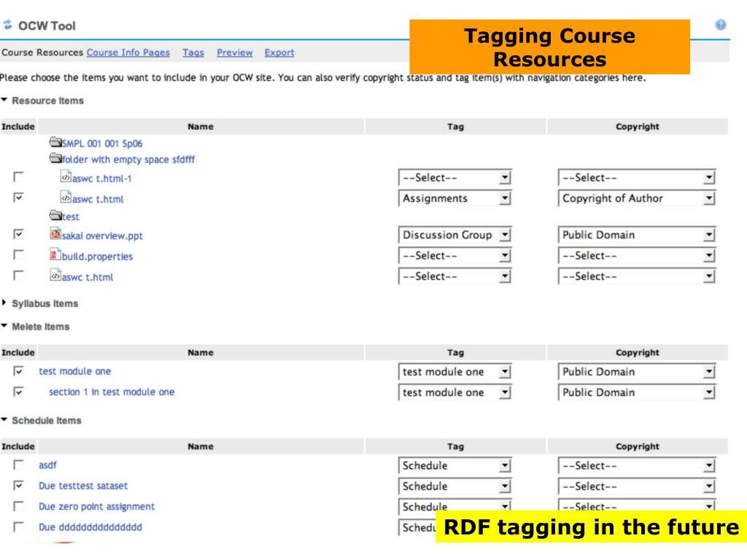Click the OCW Tool refresh arrows icon
Screen dimensions: 747x560
click(x=7, y=26)
